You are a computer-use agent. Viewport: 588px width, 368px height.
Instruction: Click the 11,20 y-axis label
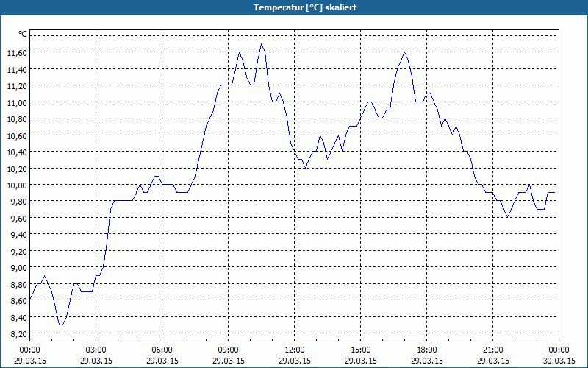pos(17,86)
